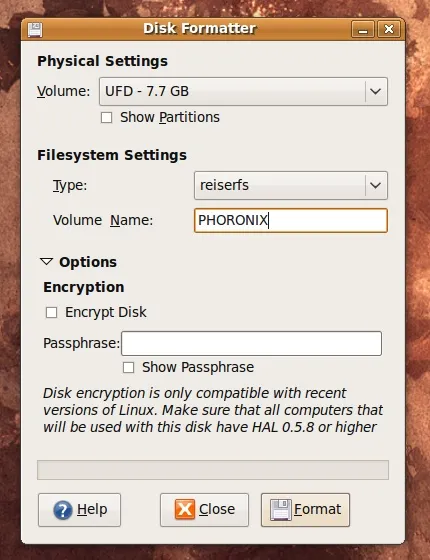Click the Close button
The width and height of the screenshot is (430, 560).
[204, 510]
